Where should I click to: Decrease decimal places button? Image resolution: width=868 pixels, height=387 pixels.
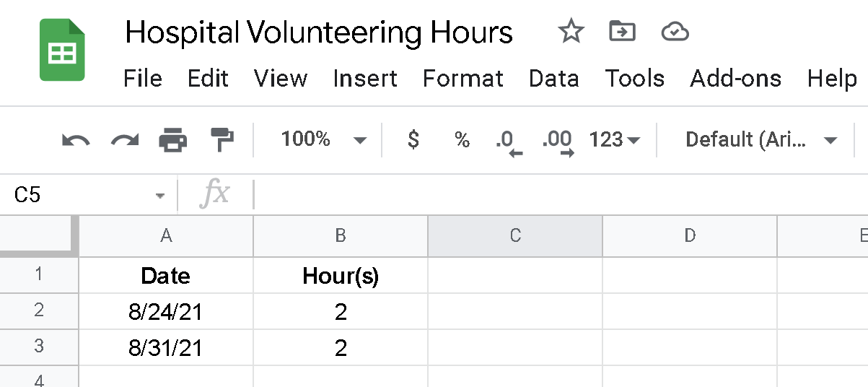(x=508, y=141)
